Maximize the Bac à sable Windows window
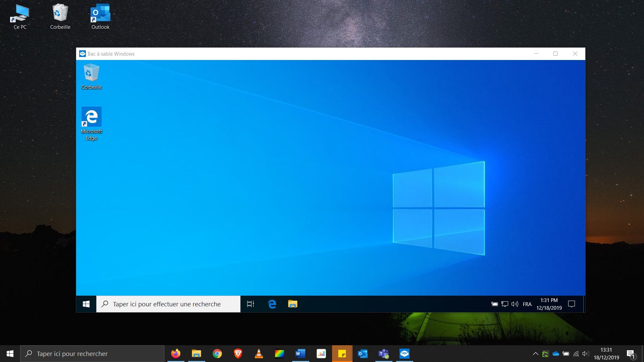The width and height of the screenshot is (644, 362). [x=555, y=54]
